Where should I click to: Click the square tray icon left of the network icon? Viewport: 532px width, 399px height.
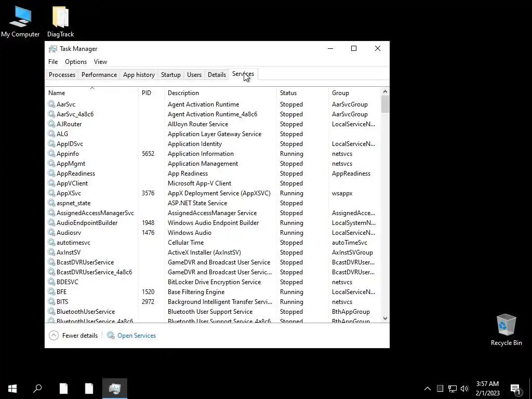point(440,389)
